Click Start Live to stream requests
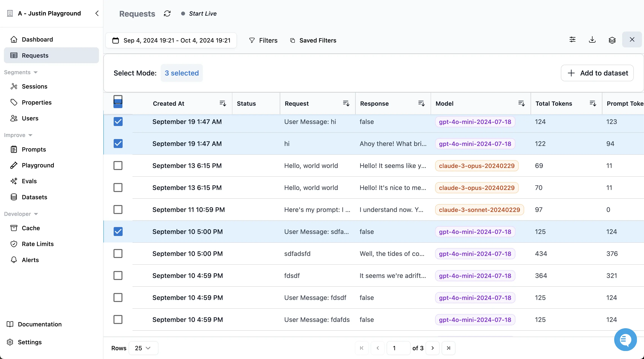The height and width of the screenshot is (359, 644). tap(203, 13)
